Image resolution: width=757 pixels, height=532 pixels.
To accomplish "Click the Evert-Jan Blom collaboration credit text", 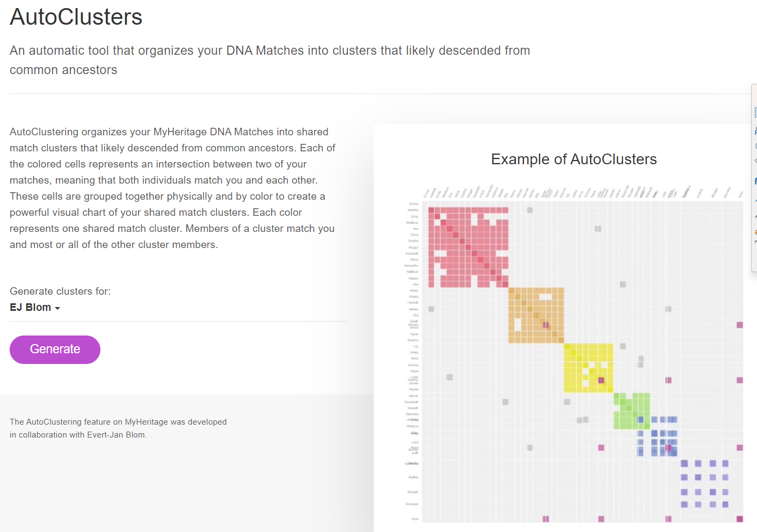I will pos(118,428).
